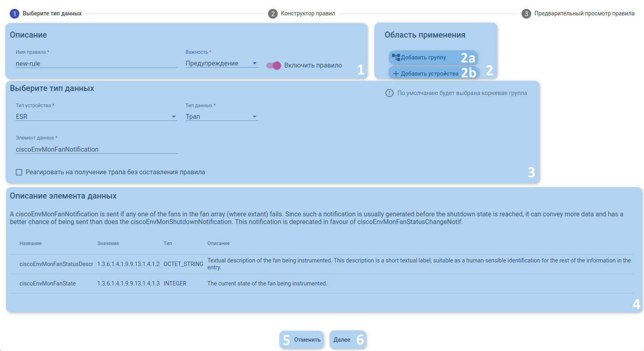The height and width of the screenshot is (351, 644).
Task: Click the textual fan description cell
Action: pos(419,264)
